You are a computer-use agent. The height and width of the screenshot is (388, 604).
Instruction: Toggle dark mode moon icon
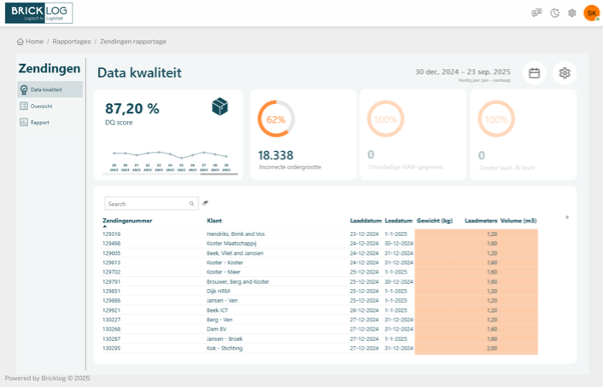(555, 13)
